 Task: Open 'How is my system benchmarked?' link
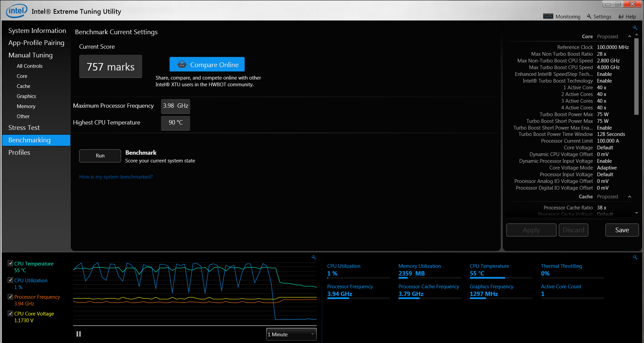[x=116, y=177]
